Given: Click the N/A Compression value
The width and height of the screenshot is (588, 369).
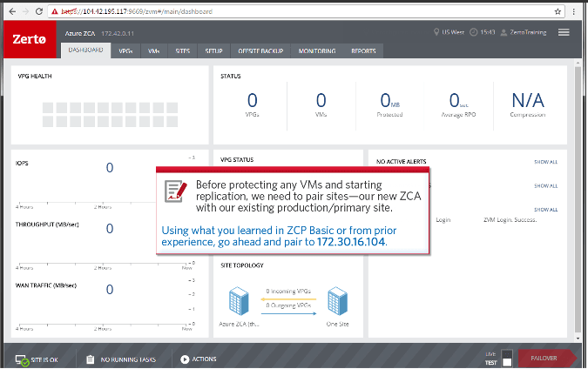Looking at the screenshot, I should [x=528, y=100].
